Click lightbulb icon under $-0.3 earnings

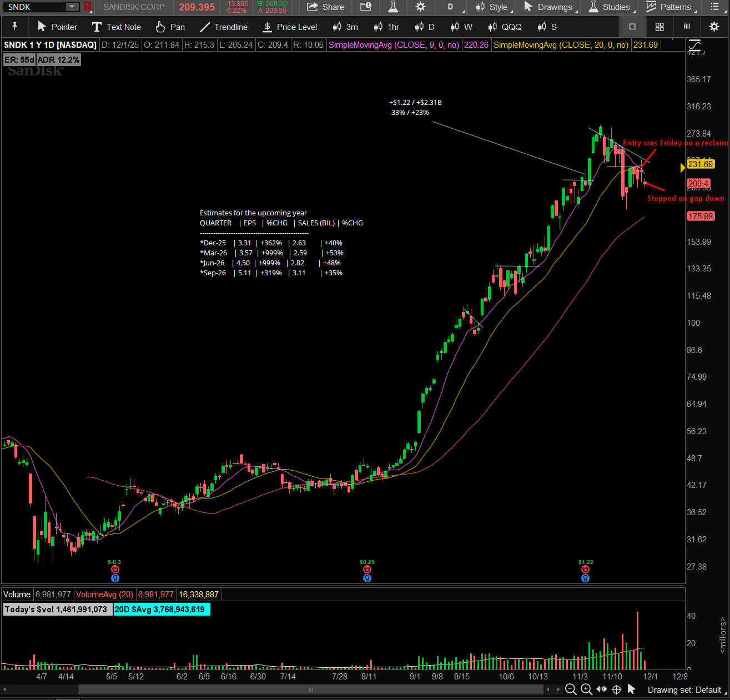pos(115,578)
